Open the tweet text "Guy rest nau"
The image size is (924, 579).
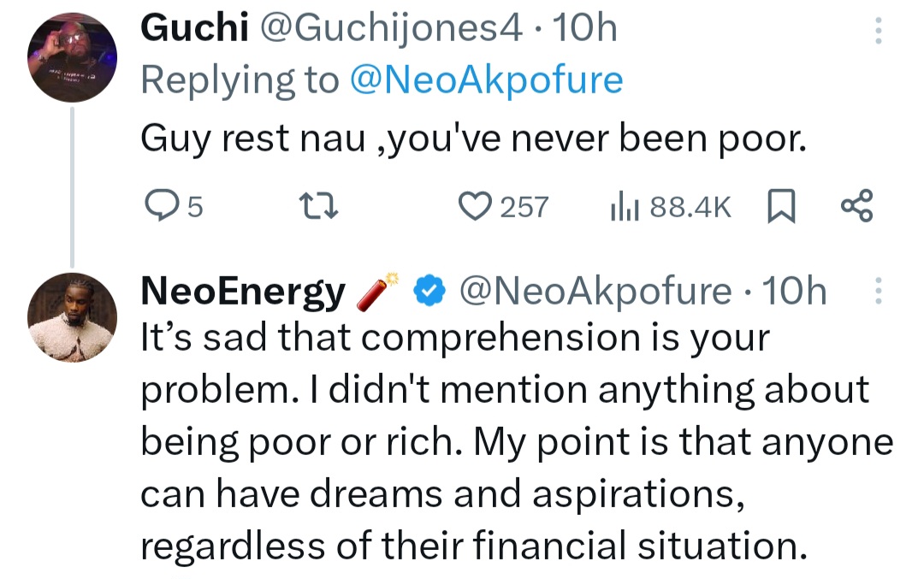(x=472, y=136)
